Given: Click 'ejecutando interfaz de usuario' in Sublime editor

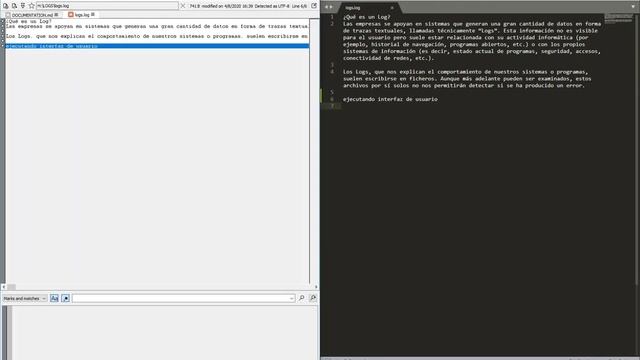Looking at the screenshot, I should (x=390, y=99).
